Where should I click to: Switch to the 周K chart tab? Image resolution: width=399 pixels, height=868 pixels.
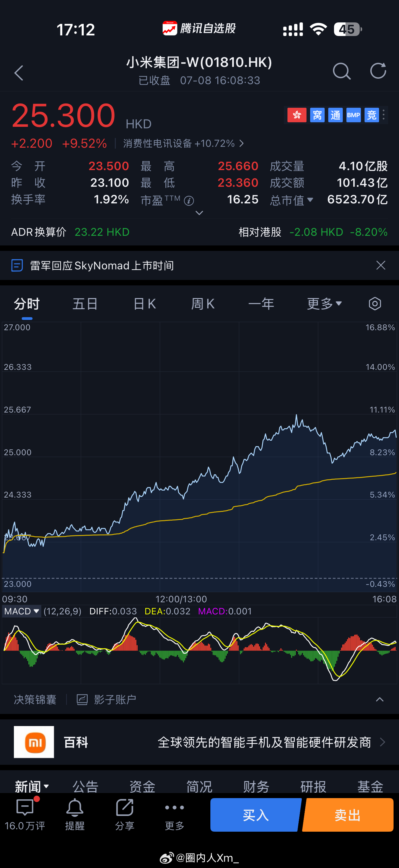pyautogui.click(x=203, y=304)
